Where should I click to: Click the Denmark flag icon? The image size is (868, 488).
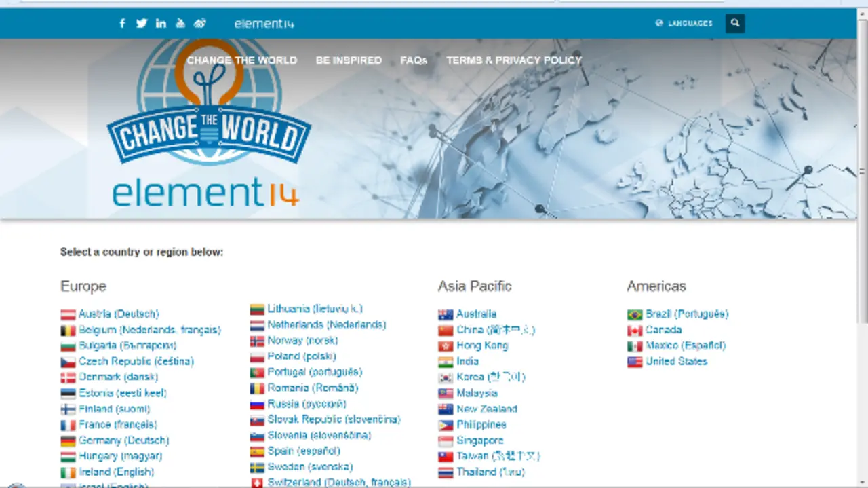(68, 377)
